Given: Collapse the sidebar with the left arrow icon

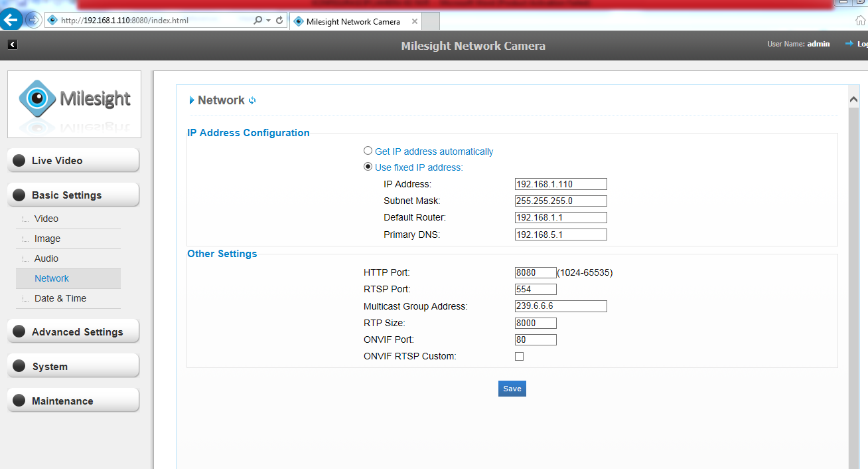Looking at the screenshot, I should pos(12,45).
